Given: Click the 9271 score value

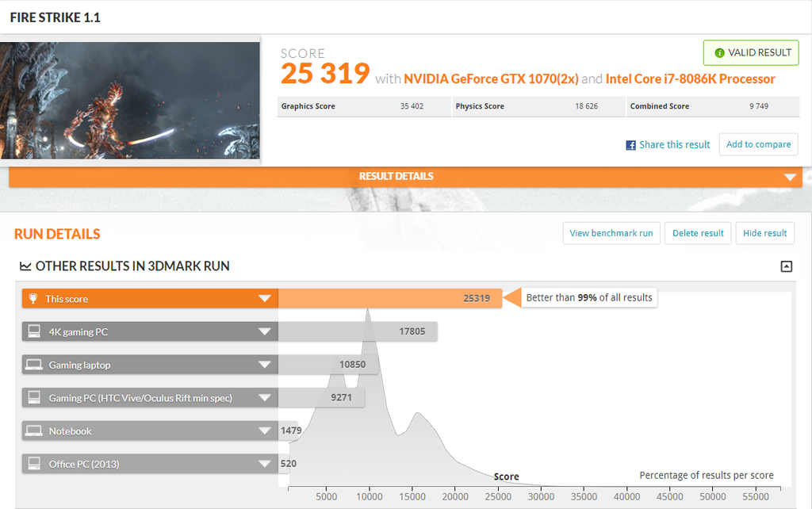Looking at the screenshot, I should coord(341,398).
